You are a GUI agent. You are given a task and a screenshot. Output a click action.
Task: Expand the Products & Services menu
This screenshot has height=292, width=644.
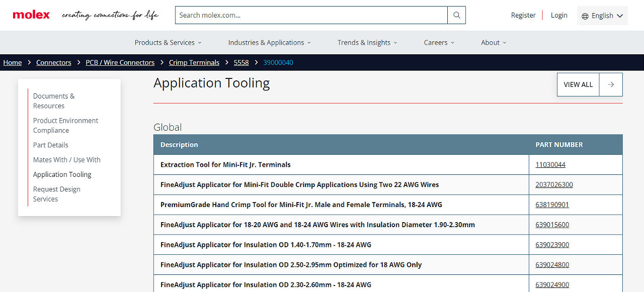point(168,43)
